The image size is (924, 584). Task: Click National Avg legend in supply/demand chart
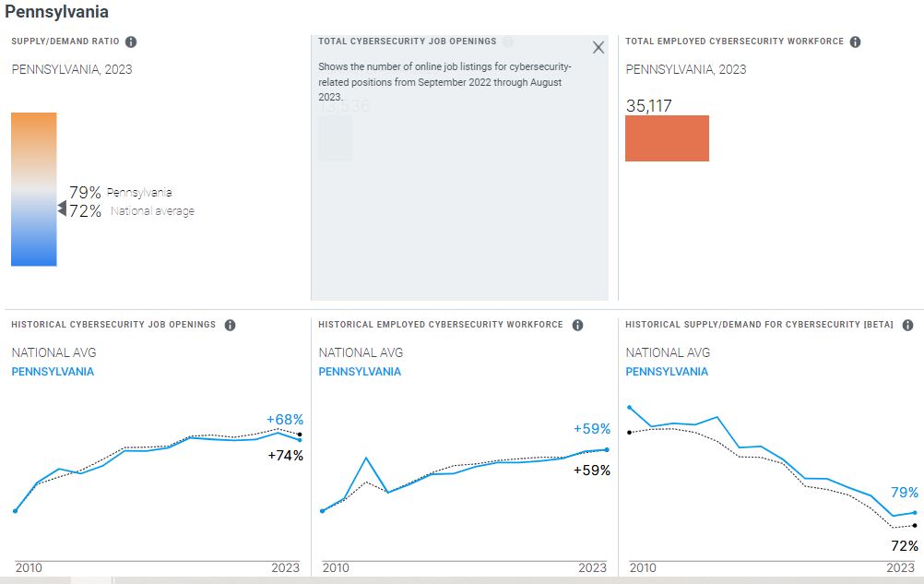tap(668, 352)
